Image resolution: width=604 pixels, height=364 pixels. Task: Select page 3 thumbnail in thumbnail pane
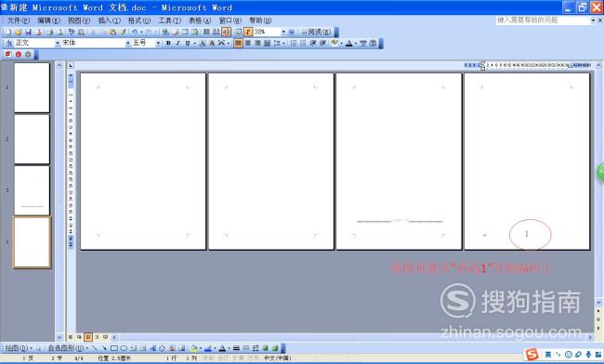coord(32,190)
